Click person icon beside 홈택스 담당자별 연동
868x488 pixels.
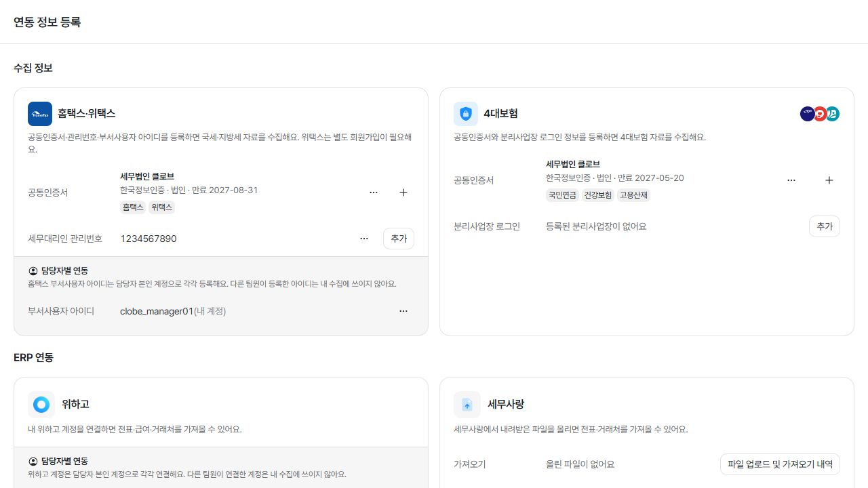33,270
